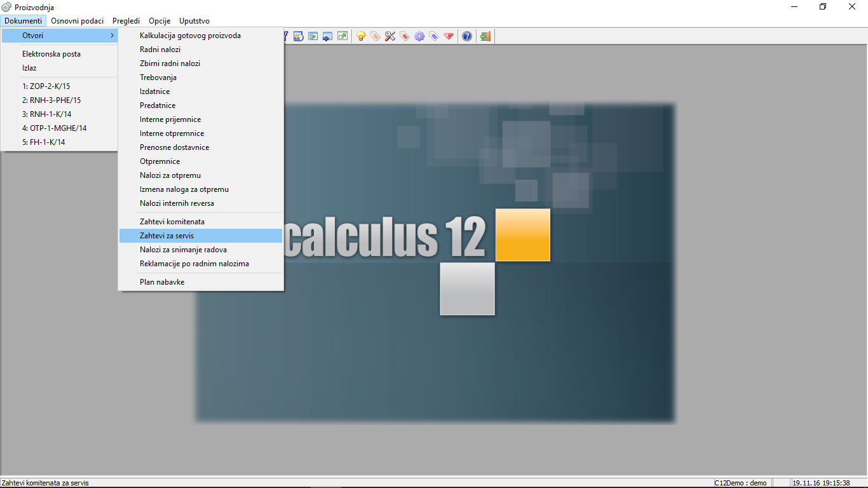Click the Proizvodnja app icon in title bar
Screen dimensions: 868x488
pyautogui.click(x=6, y=7)
